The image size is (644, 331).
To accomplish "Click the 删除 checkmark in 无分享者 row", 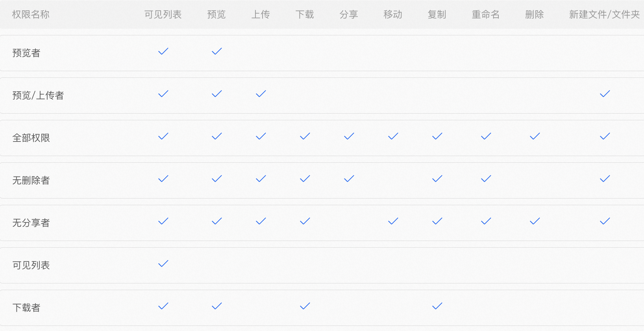I will click(535, 221).
